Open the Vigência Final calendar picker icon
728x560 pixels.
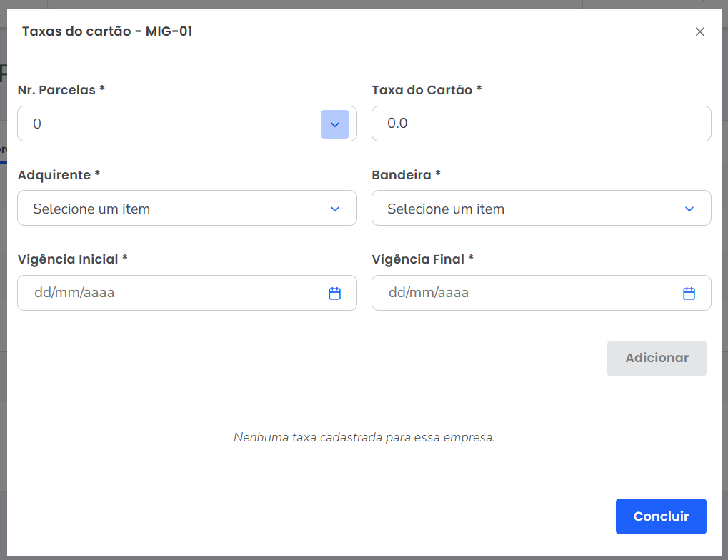point(689,293)
